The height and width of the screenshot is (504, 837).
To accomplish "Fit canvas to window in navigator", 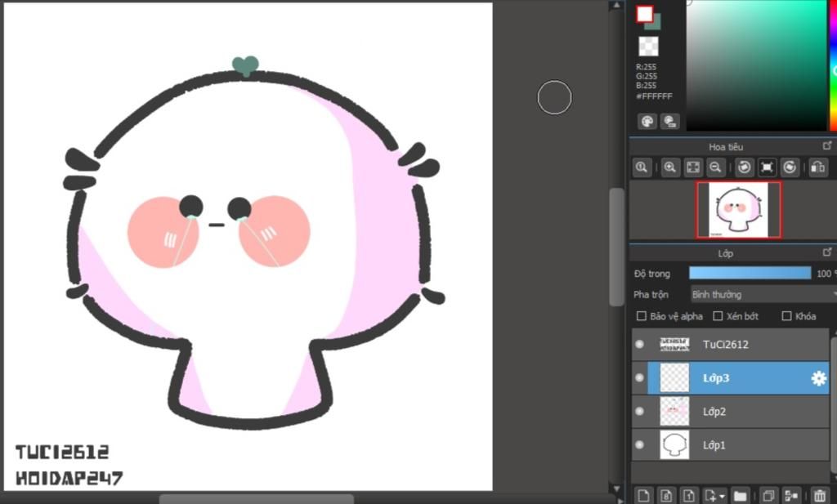I will point(693,167).
